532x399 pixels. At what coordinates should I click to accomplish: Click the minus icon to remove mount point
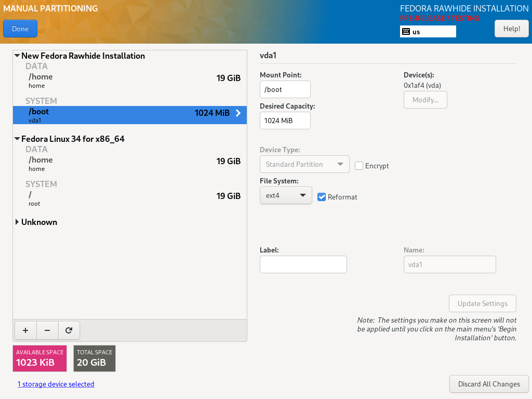tap(47, 330)
